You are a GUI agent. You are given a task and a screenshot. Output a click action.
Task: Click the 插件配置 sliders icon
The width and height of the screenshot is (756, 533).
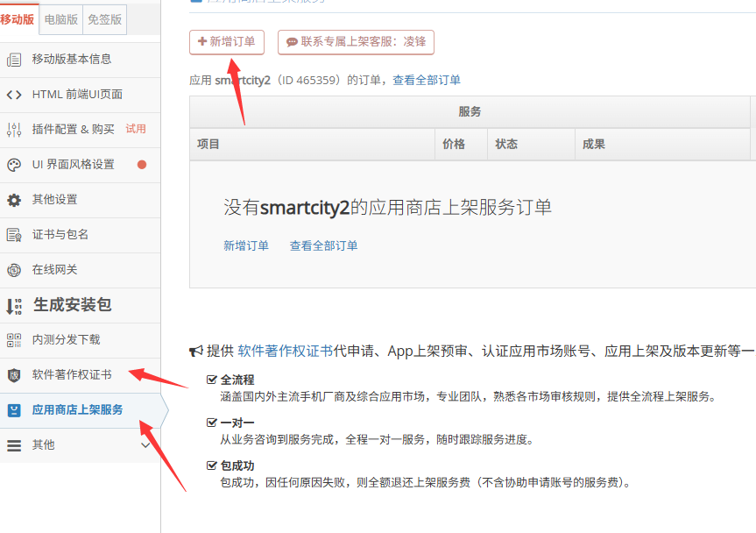click(x=14, y=130)
